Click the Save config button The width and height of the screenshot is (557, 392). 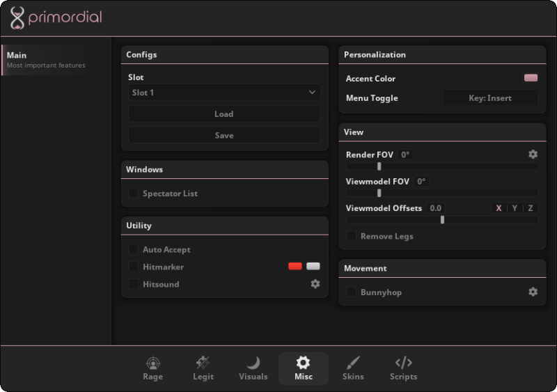(x=224, y=135)
